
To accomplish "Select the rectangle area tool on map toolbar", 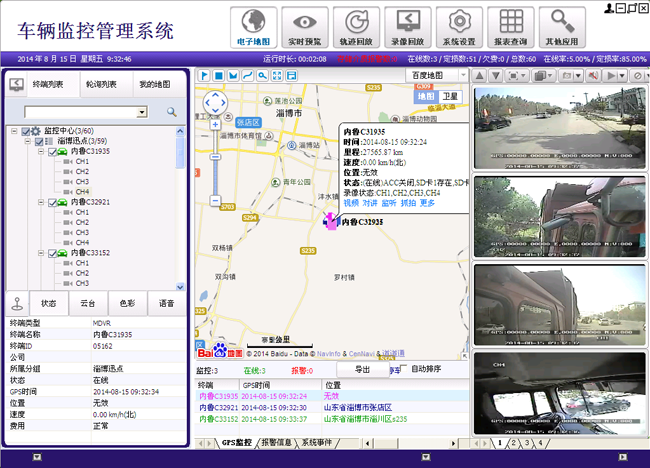I will 219,75.
